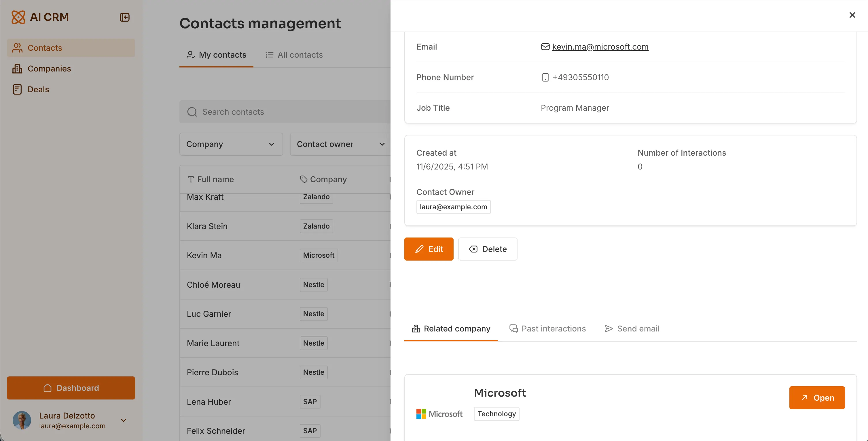Screen dimensions: 868x441
Task: Click the AI CRM logo icon
Action: click(x=18, y=17)
